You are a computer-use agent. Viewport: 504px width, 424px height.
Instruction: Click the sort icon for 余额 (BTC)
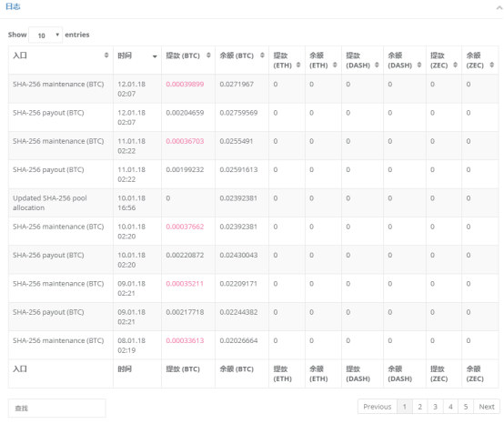[262, 56]
